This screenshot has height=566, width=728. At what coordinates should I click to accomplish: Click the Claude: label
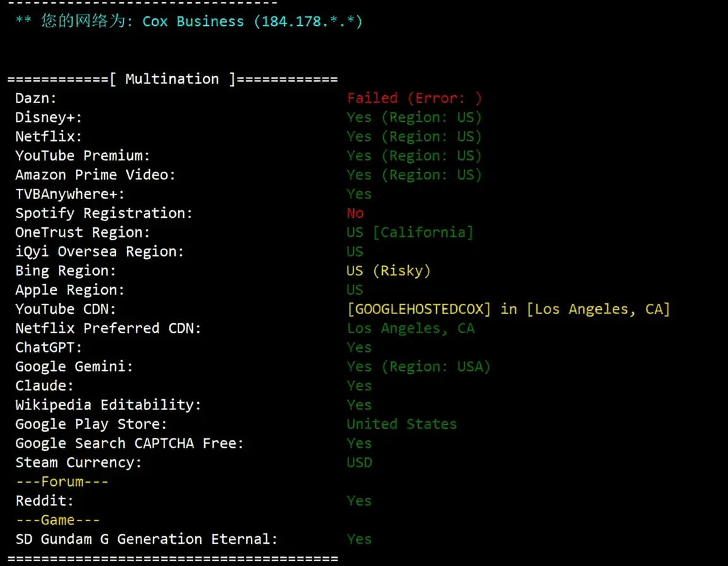coord(45,386)
